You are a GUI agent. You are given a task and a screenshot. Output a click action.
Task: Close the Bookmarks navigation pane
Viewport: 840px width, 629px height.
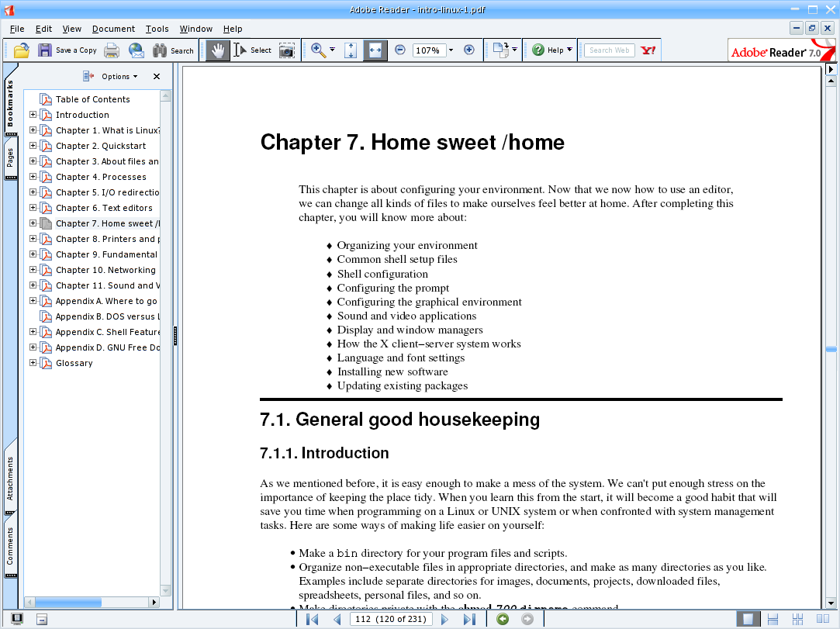[x=157, y=77]
